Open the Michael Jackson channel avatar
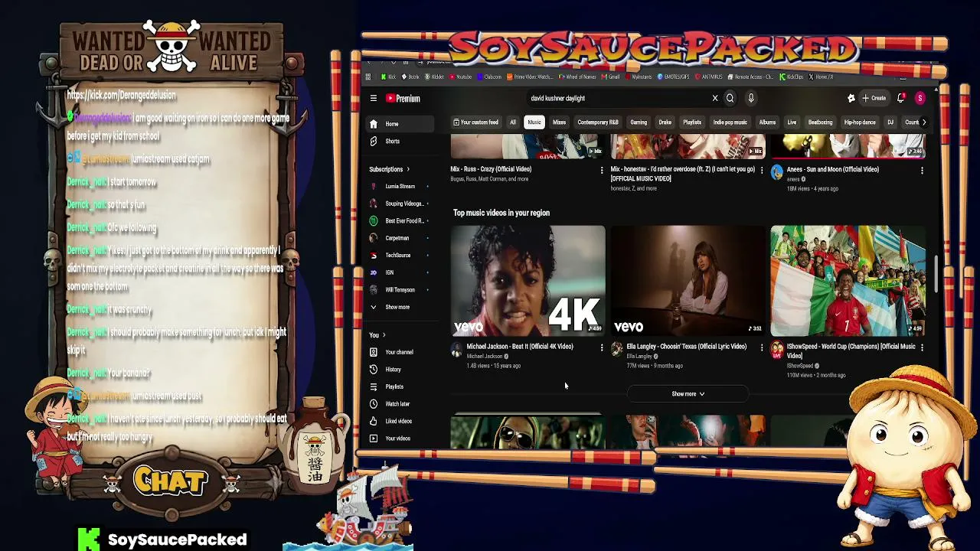This screenshot has height=551, width=980. tap(457, 350)
